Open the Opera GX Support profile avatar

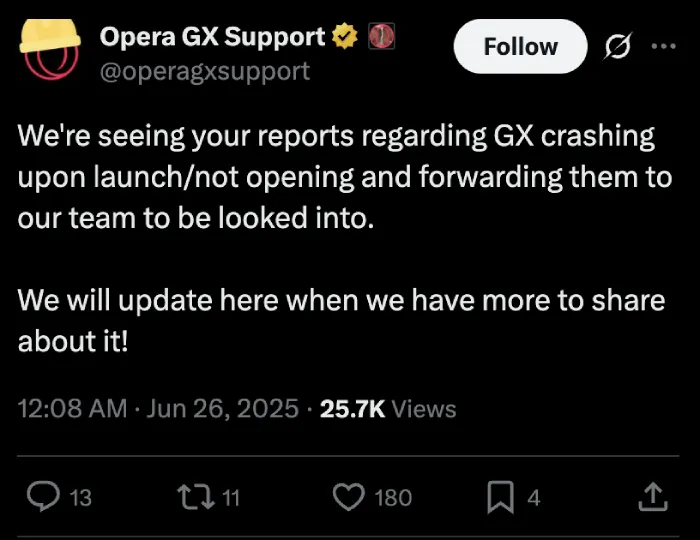point(50,49)
